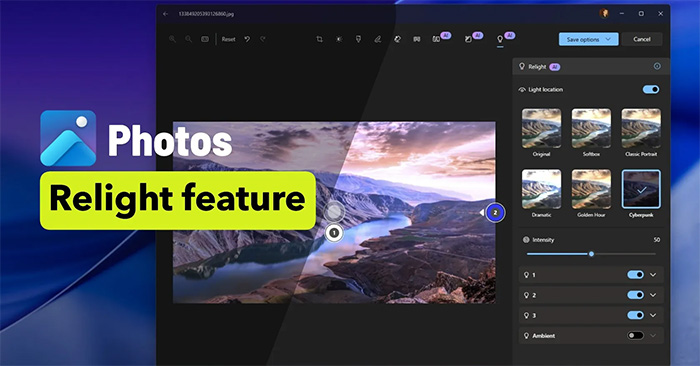Select the Markup pen tool
This screenshot has width=700, height=366.
(378, 39)
